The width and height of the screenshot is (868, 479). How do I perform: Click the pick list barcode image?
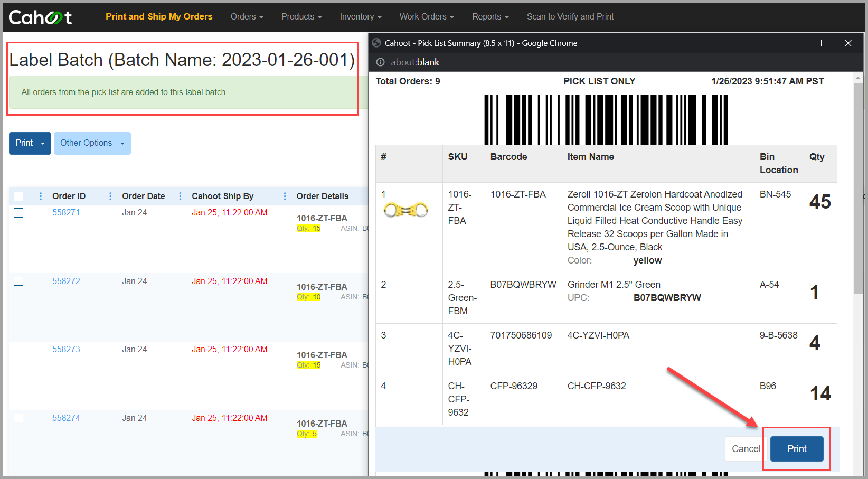click(606, 120)
